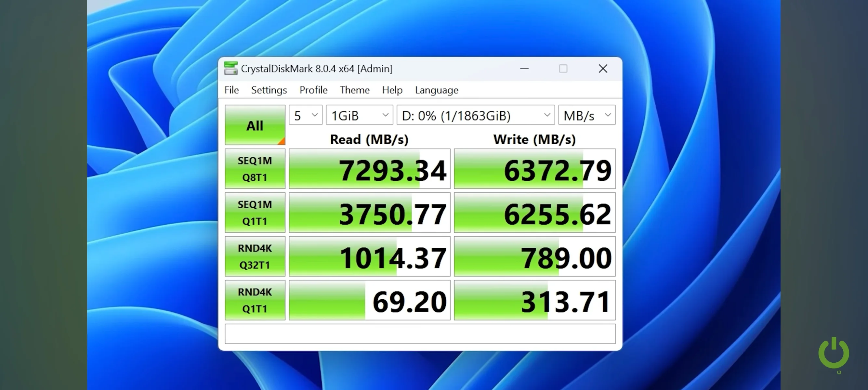Open the File menu
868x390 pixels.
click(231, 90)
